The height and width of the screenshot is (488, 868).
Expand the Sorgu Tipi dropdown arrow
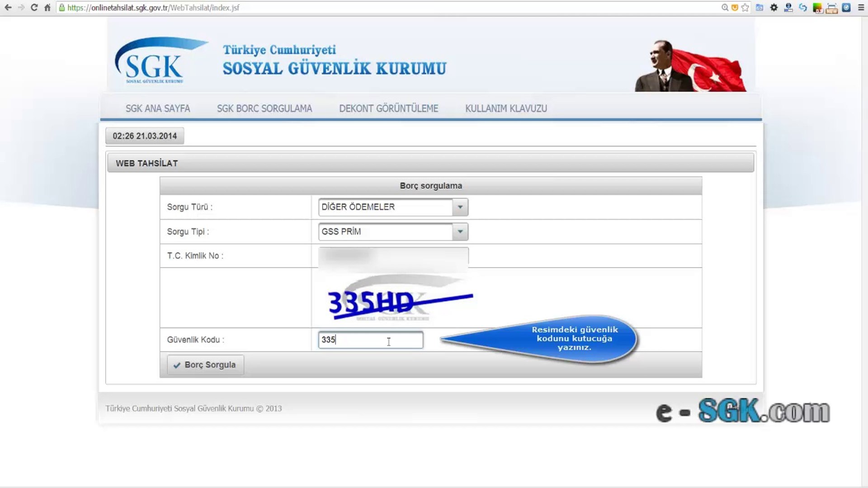coord(460,232)
